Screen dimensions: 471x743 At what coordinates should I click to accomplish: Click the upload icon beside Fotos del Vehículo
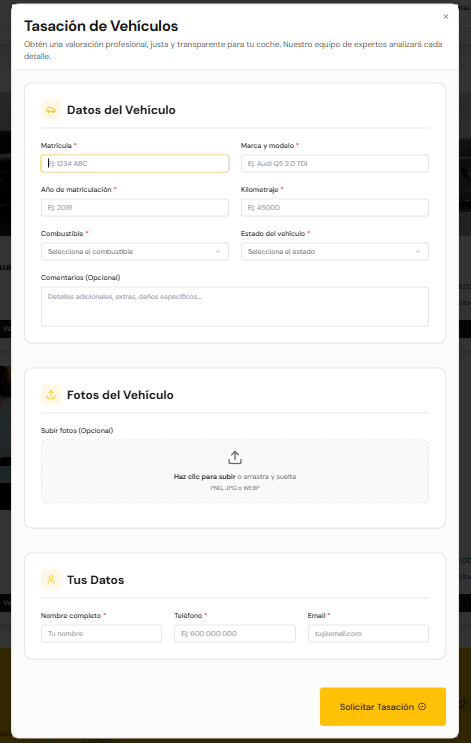[x=51, y=394]
